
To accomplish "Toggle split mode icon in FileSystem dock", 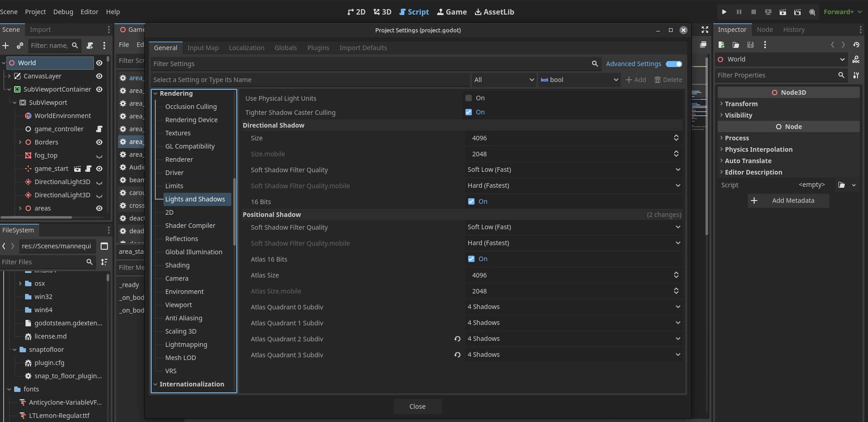I will (104, 246).
